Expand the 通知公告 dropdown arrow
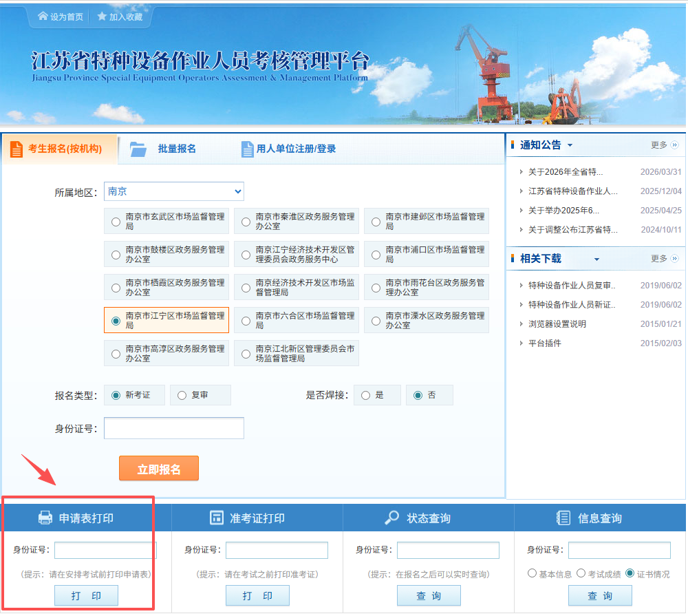Screen dimensions: 688x616 pos(570,145)
